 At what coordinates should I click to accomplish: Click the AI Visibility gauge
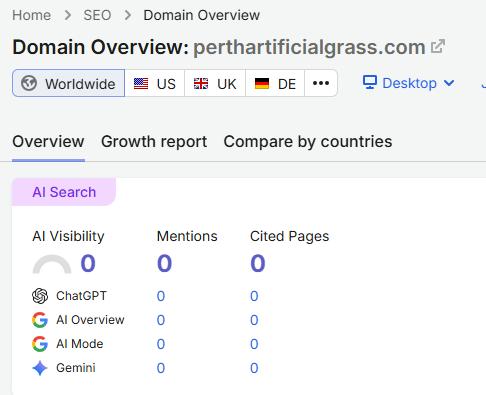click(52, 264)
